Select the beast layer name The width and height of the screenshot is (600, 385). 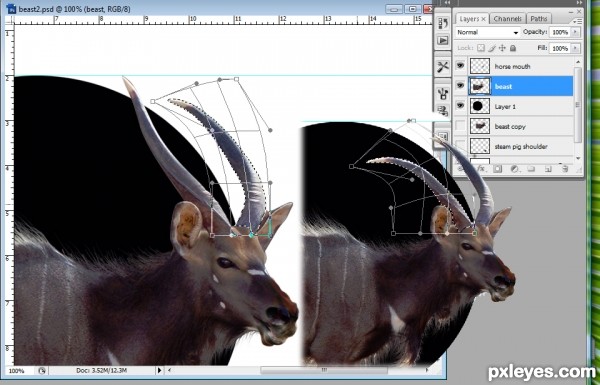(x=503, y=86)
